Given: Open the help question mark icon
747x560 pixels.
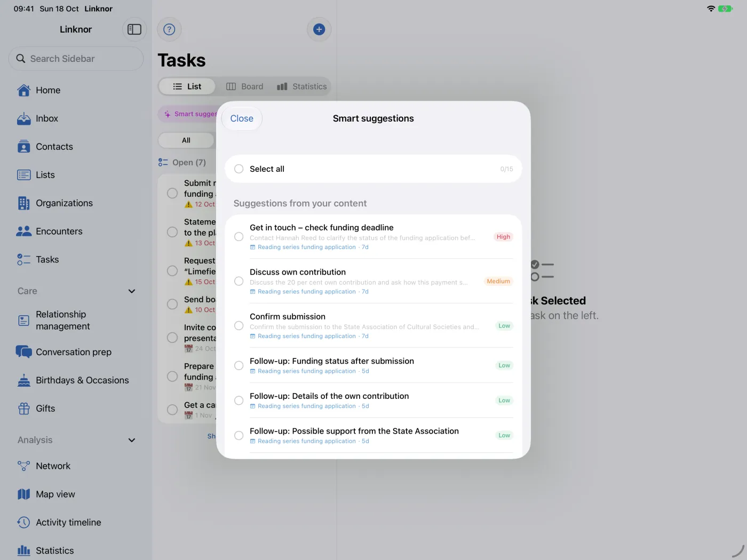Looking at the screenshot, I should pyautogui.click(x=169, y=29).
